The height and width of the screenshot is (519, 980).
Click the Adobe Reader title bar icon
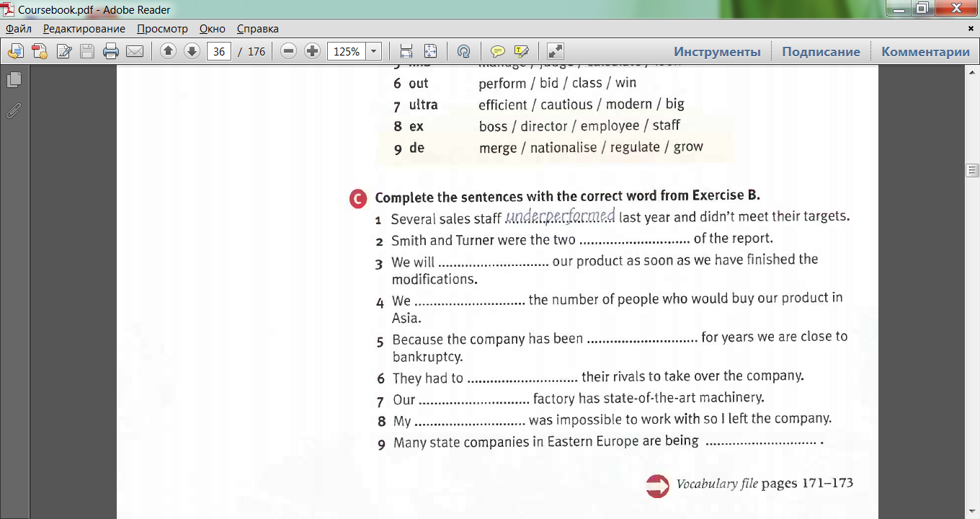[x=9, y=9]
